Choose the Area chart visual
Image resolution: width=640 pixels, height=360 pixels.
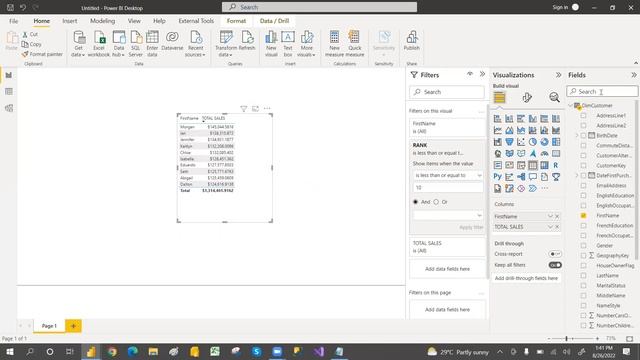[509, 130]
